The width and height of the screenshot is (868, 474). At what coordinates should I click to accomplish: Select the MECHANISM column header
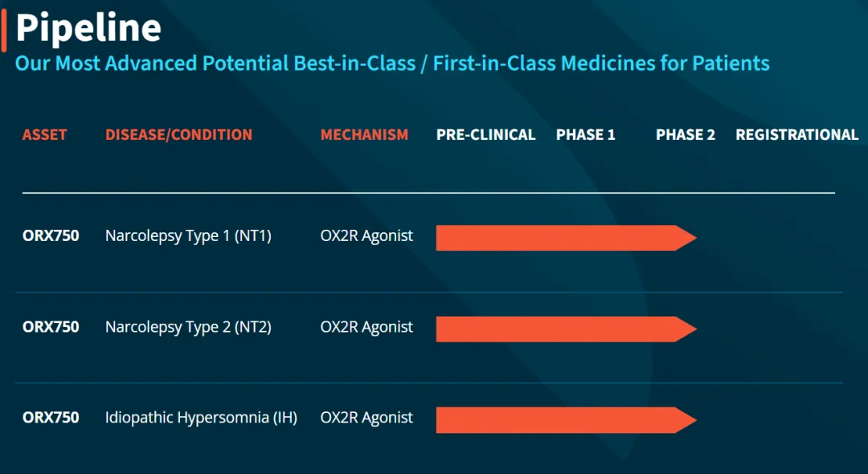(364, 135)
